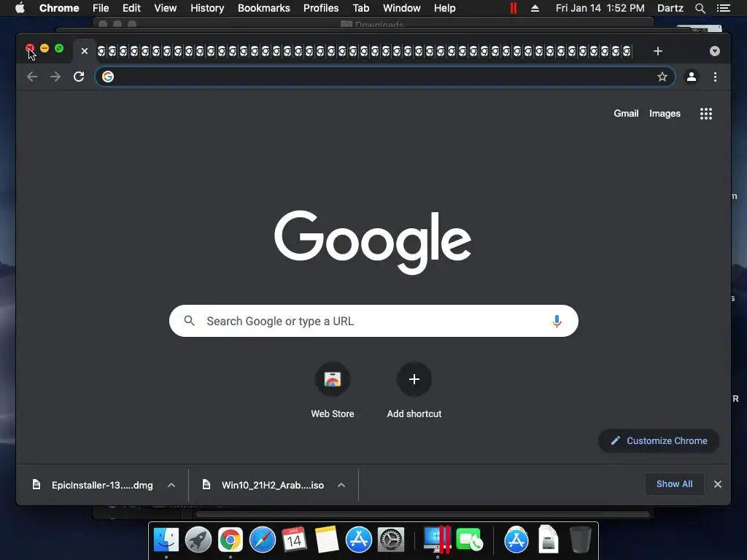Open Calendar from the Dock
The width and height of the screenshot is (747, 560).
pos(294,540)
